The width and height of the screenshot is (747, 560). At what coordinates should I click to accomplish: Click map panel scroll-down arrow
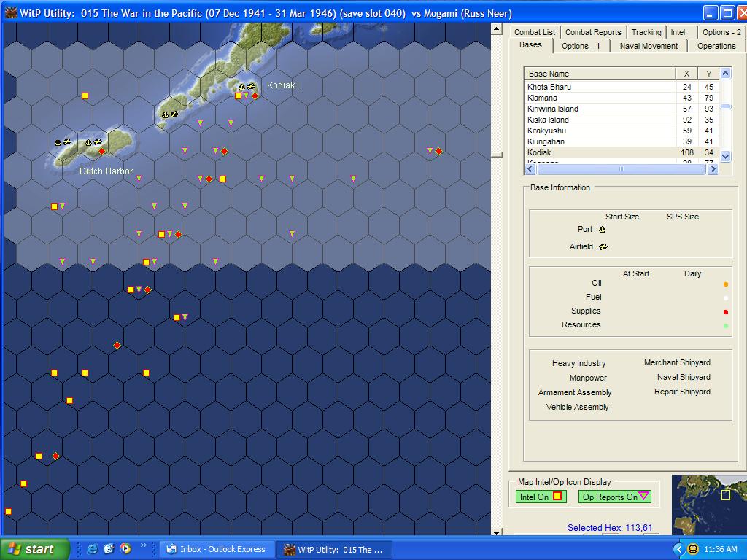496,533
